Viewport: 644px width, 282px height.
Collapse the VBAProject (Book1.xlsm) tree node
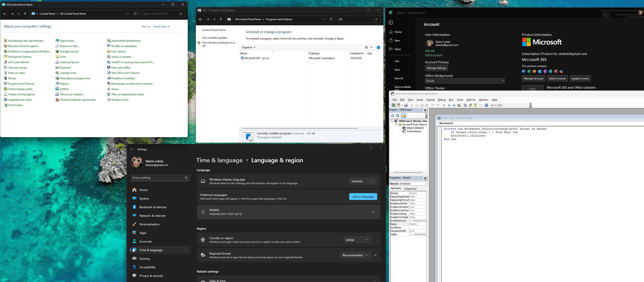(x=392, y=121)
